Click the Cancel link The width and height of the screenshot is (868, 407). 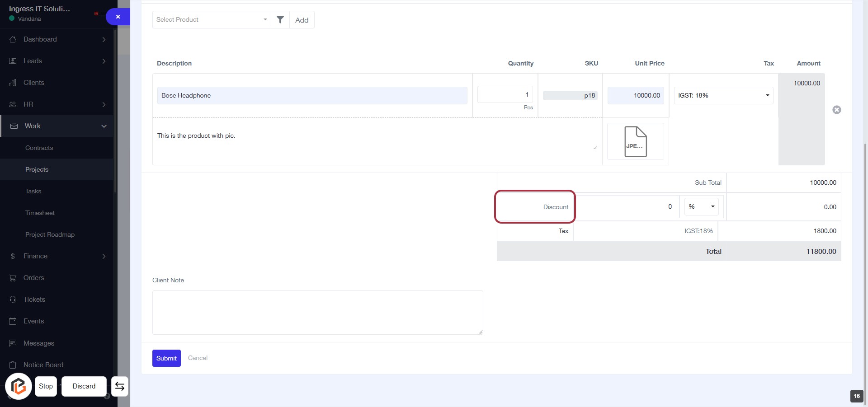click(198, 358)
